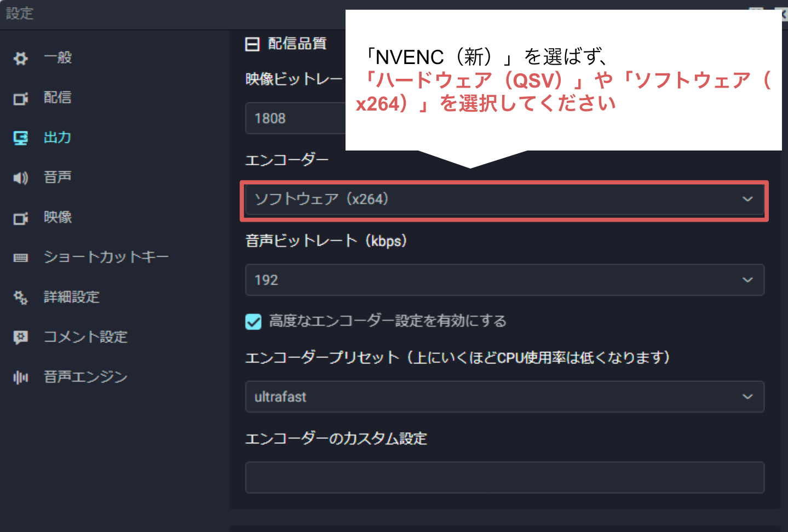788x532 pixels.
Task: Open the 音声ビットレート dropdown showing 192
Action: tap(504, 280)
